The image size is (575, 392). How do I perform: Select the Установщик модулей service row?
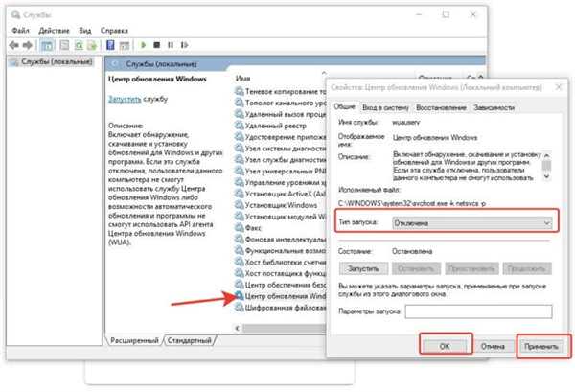tap(280, 217)
